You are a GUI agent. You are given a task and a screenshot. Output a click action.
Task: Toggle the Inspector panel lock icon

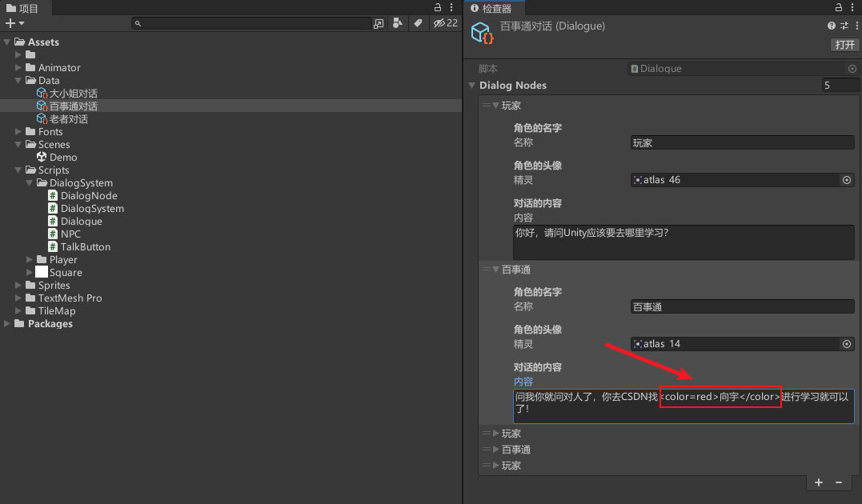(x=838, y=8)
